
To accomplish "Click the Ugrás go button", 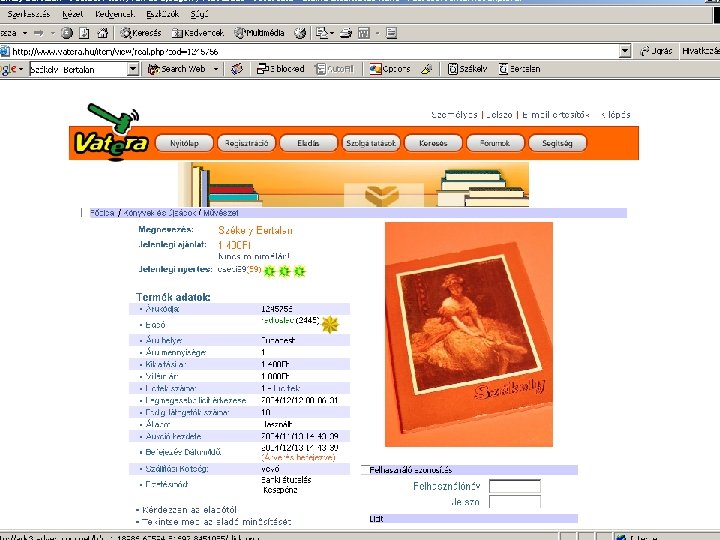I will click(657, 51).
